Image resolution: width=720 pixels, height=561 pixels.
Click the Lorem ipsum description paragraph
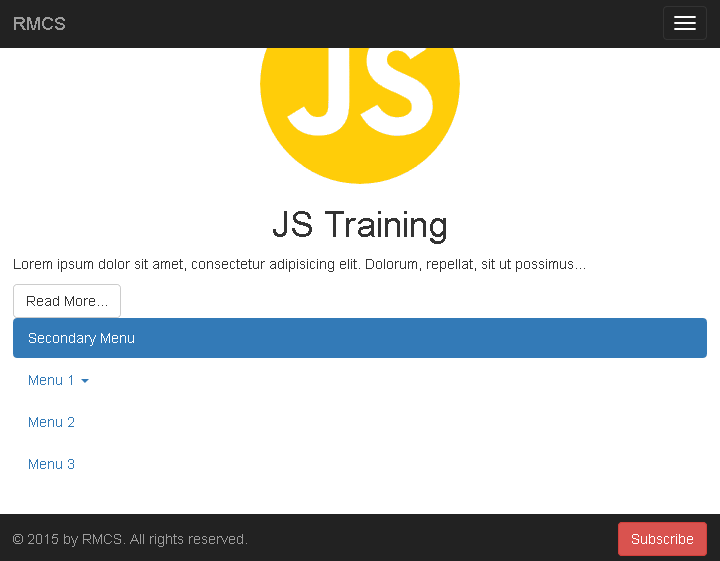pos(299,264)
